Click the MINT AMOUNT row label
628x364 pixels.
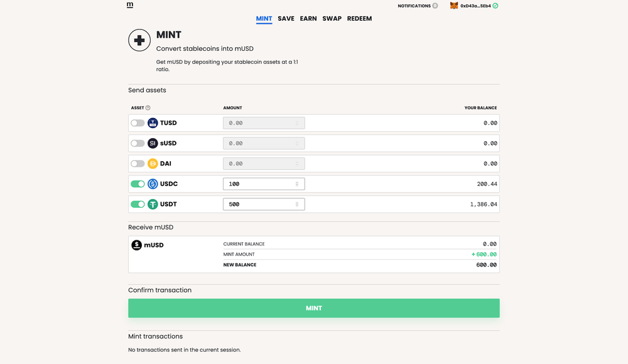tap(239, 254)
